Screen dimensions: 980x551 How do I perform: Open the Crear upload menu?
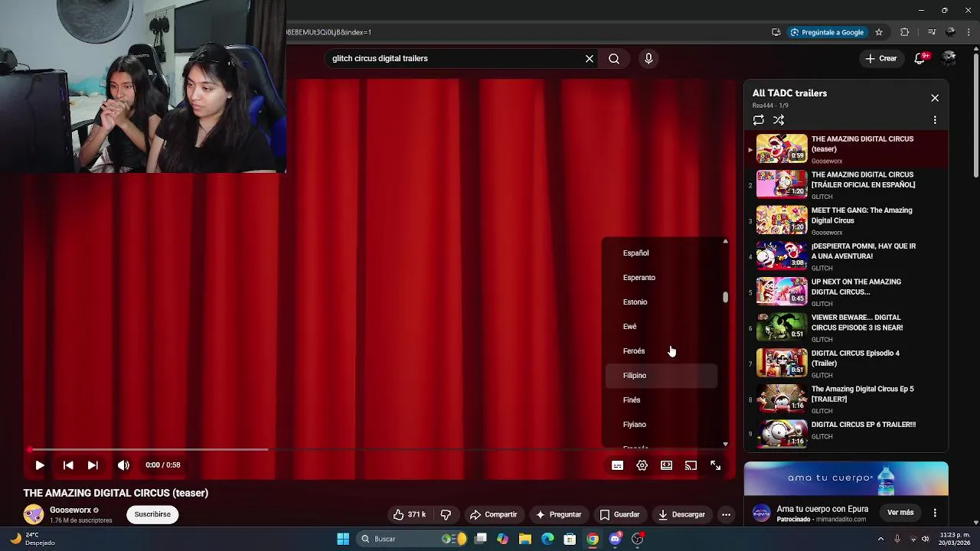pos(880,58)
